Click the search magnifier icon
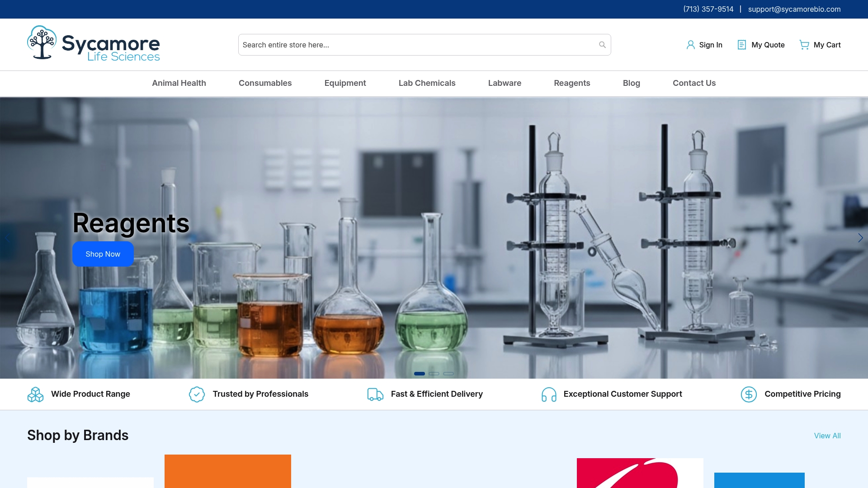This screenshot has height=488, width=868. tap(602, 44)
